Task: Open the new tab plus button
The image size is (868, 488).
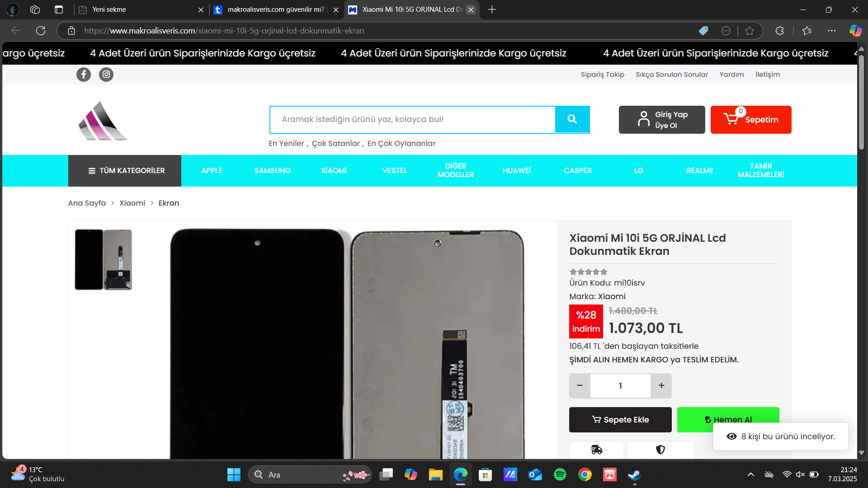Action: click(x=492, y=9)
